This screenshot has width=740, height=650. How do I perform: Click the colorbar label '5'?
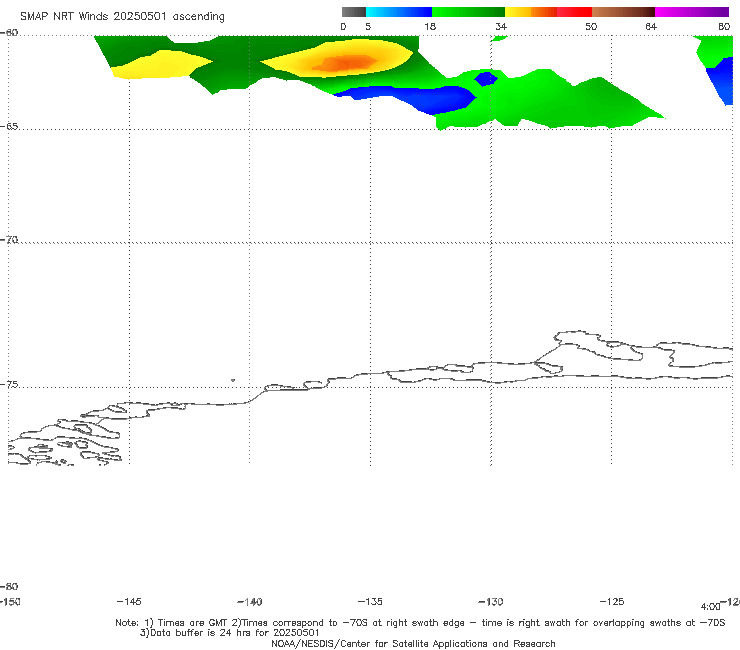(368, 27)
